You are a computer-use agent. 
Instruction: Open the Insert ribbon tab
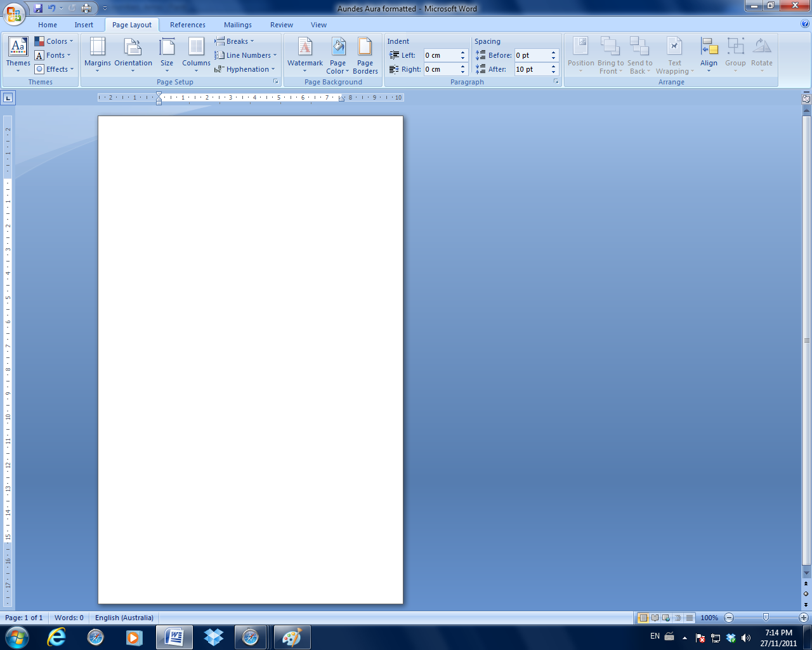coord(84,25)
